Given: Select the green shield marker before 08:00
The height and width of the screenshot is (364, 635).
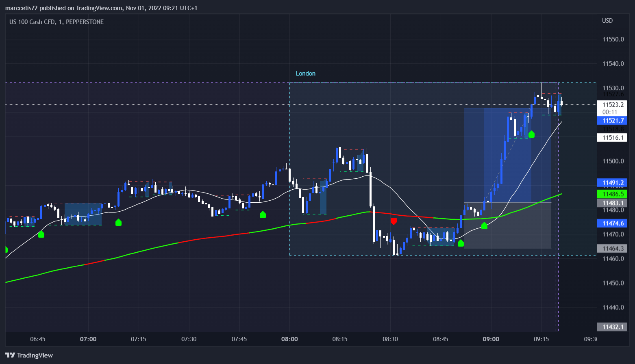Looking at the screenshot, I should click(x=263, y=215).
